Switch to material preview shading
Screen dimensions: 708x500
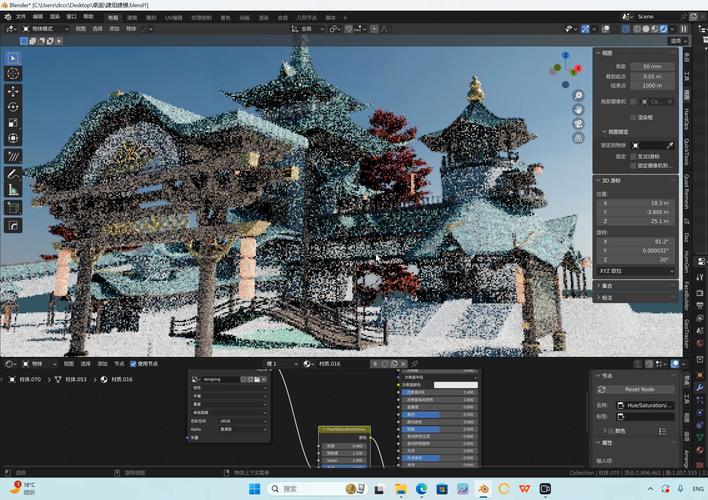[x=655, y=29]
